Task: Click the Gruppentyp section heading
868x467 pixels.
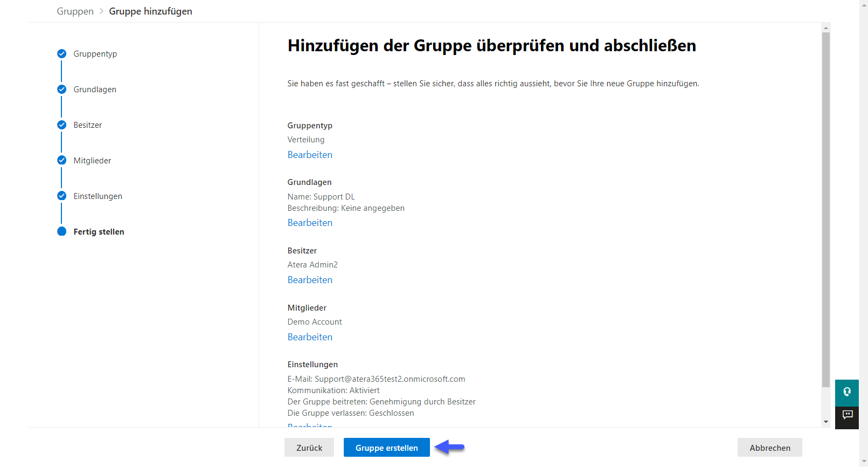Action: click(310, 126)
